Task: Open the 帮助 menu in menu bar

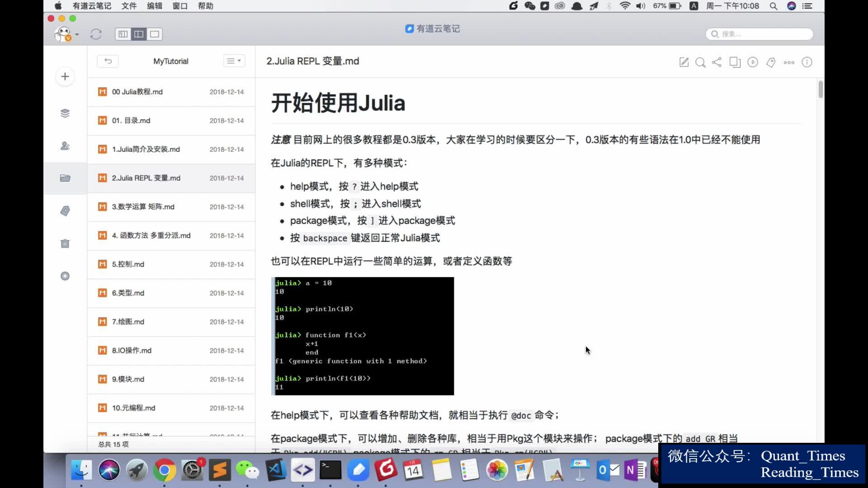Action: [x=204, y=6]
